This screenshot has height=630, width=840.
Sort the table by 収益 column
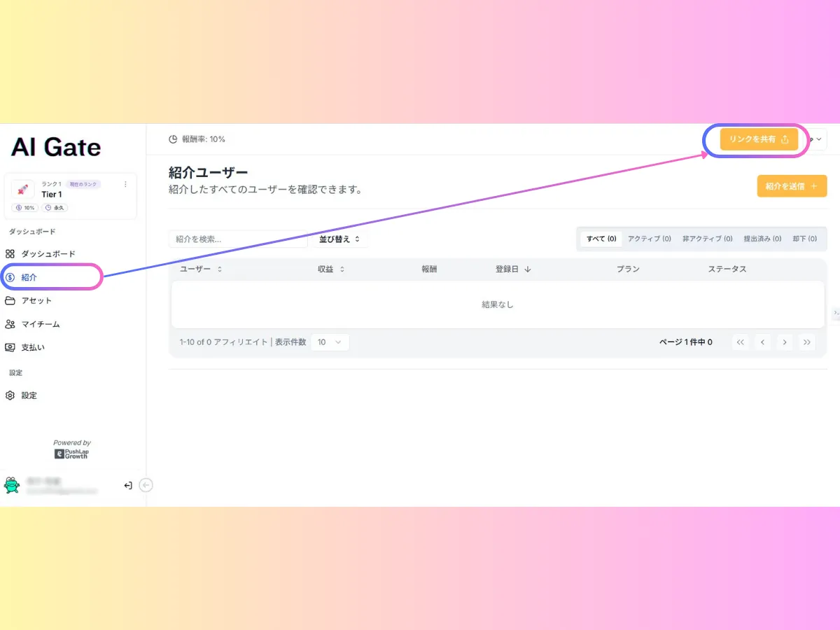pyautogui.click(x=331, y=269)
